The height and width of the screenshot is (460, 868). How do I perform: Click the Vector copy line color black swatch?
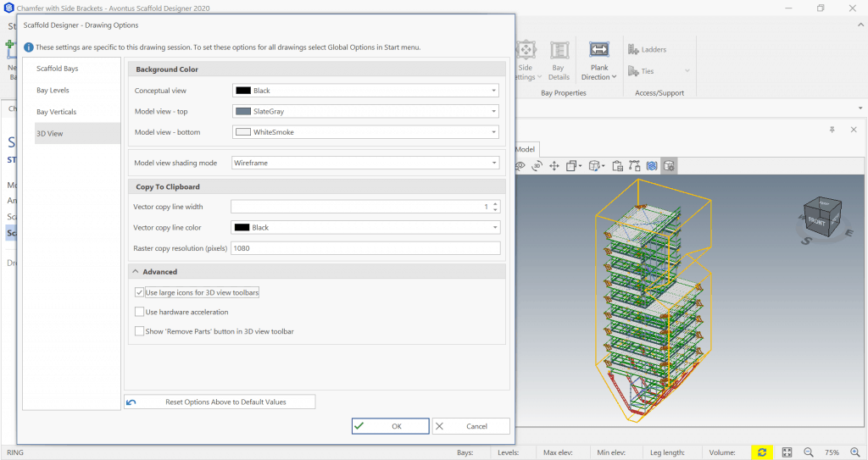(x=242, y=228)
